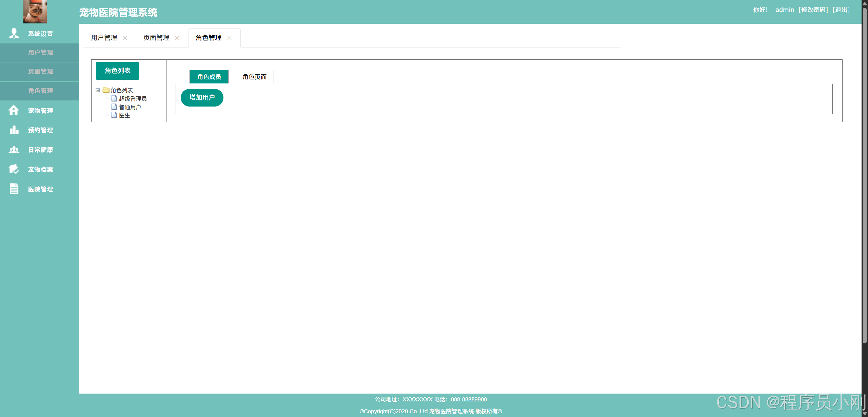
Task: Click the Appointment Management bar-chart icon
Action: tap(14, 130)
